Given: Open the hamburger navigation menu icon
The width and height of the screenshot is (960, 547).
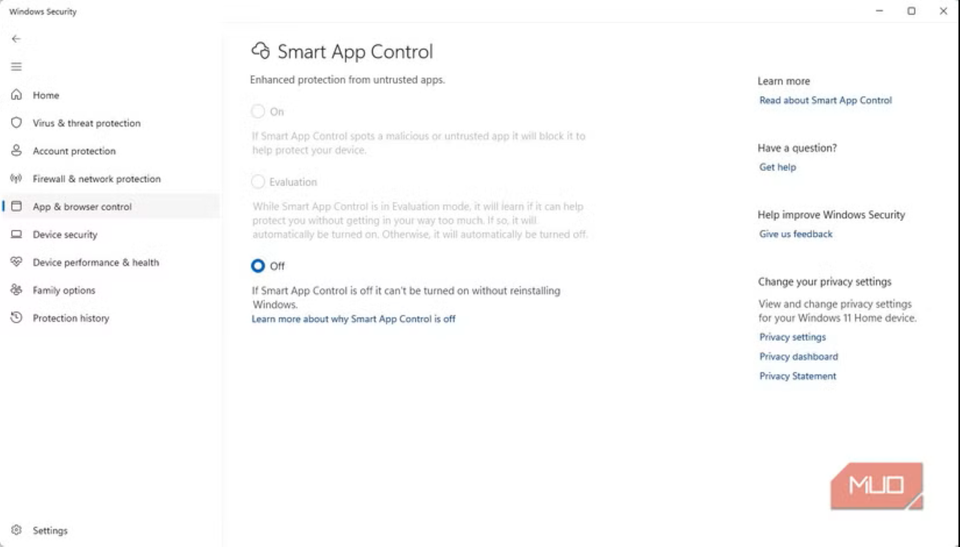Looking at the screenshot, I should pyautogui.click(x=16, y=67).
